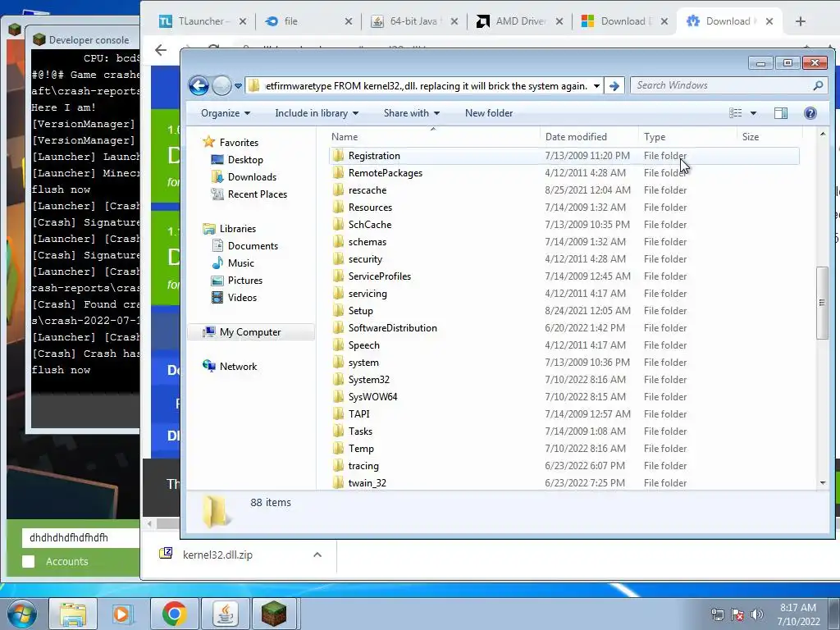Screen dimensions: 840x630
Task: Click the magnifier icon in Search Windows
Action: click(818, 85)
